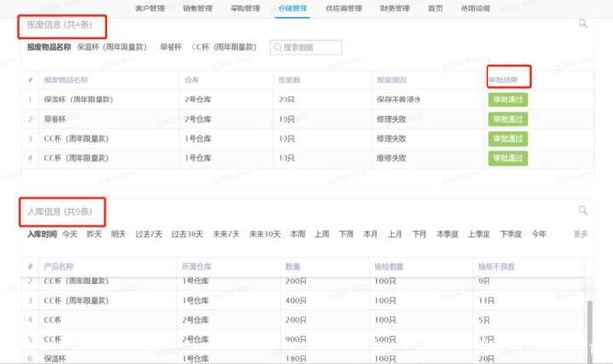Choose 上季度 time filter
Image resolution: width=613 pixels, height=364 pixels.
click(x=479, y=234)
